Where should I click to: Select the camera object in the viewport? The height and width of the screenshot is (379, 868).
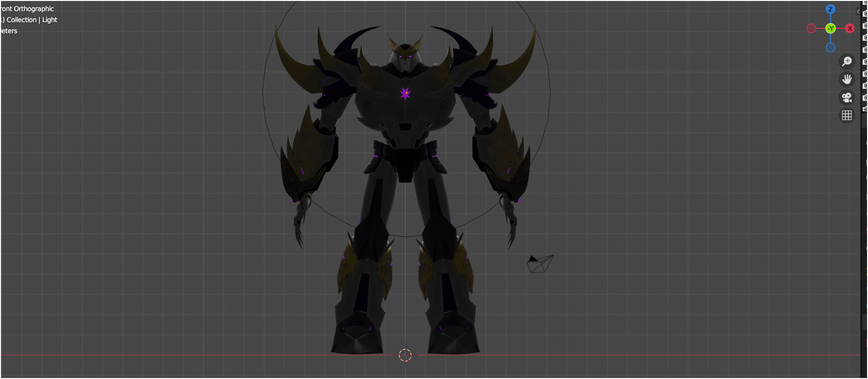click(x=540, y=264)
